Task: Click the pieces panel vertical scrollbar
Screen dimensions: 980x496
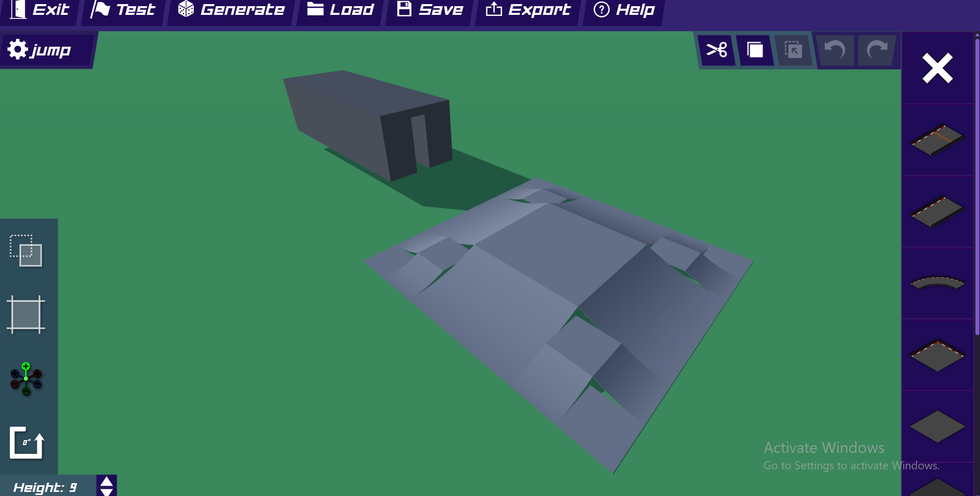Action: [976, 185]
